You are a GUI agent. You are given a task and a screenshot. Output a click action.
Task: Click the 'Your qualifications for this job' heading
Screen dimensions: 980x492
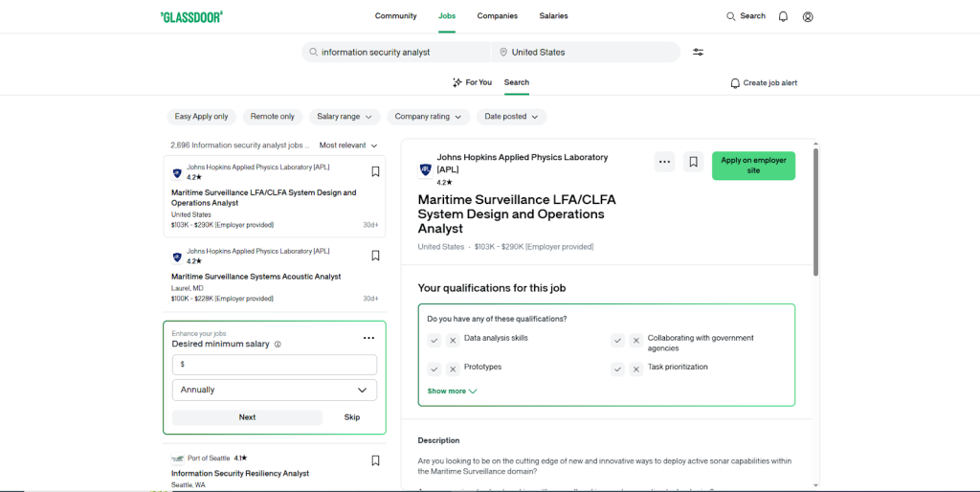[492, 288]
